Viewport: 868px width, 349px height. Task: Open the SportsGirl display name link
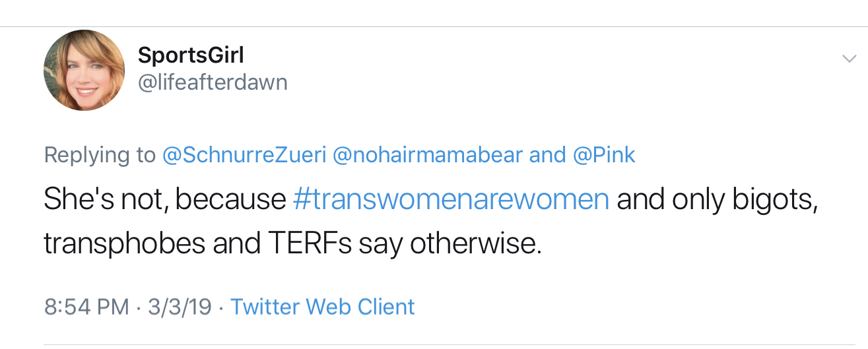[x=191, y=55]
